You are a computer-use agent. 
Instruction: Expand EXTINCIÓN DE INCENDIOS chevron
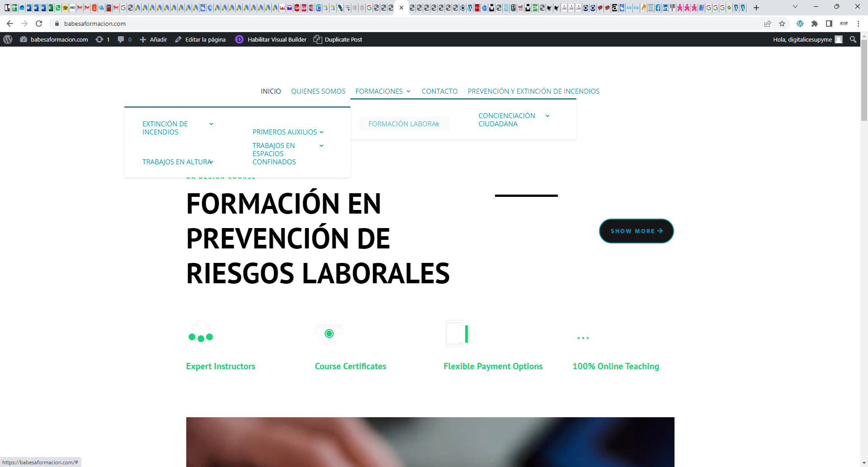click(211, 124)
